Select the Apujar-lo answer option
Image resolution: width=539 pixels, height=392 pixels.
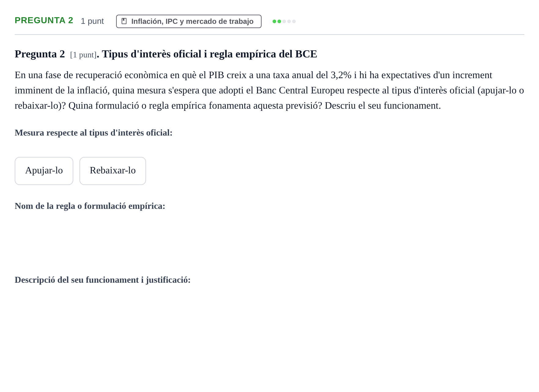tap(44, 171)
